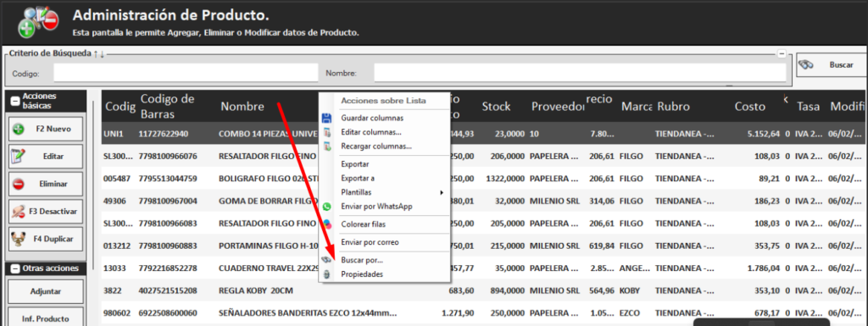Select the UNI1 code cell

113,134
